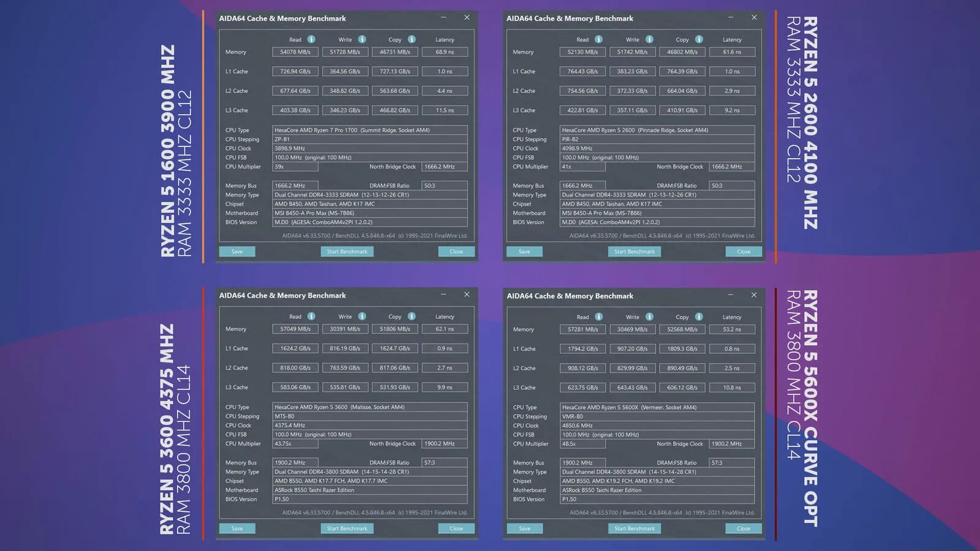Minimize the Ryzen 5 3600 benchmark window
980x551 pixels.
click(443, 294)
